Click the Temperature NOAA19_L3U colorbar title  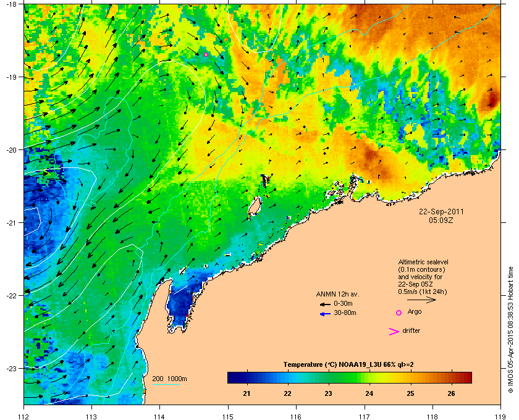tap(348, 365)
